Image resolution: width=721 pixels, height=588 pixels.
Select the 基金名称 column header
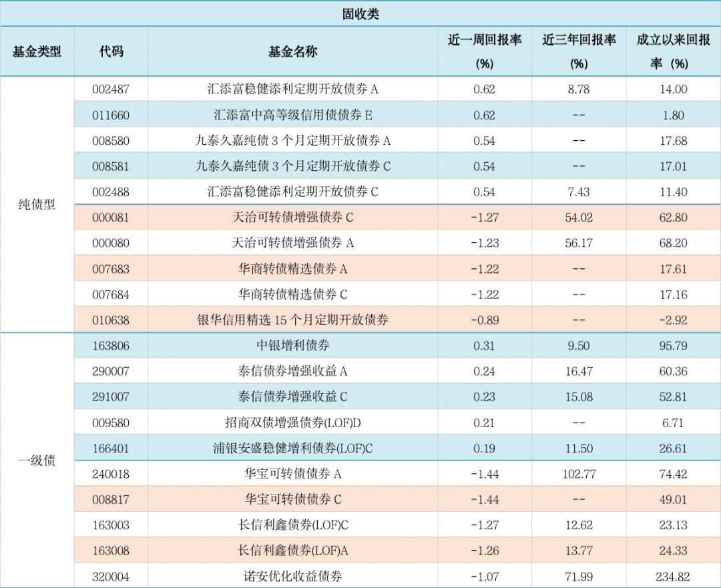[293, 51]
